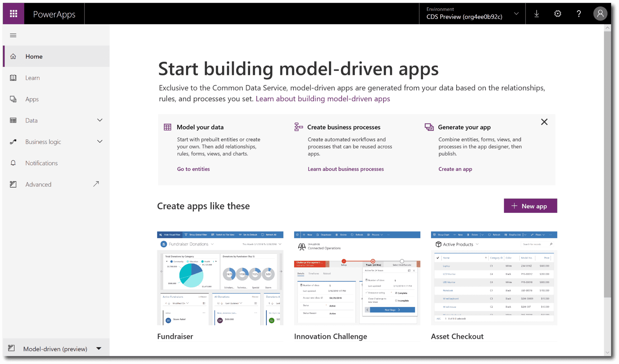Follow the Go to entities link
Image resolution: width=619 pixels, height=364 pixels.
tap(193, 169)
